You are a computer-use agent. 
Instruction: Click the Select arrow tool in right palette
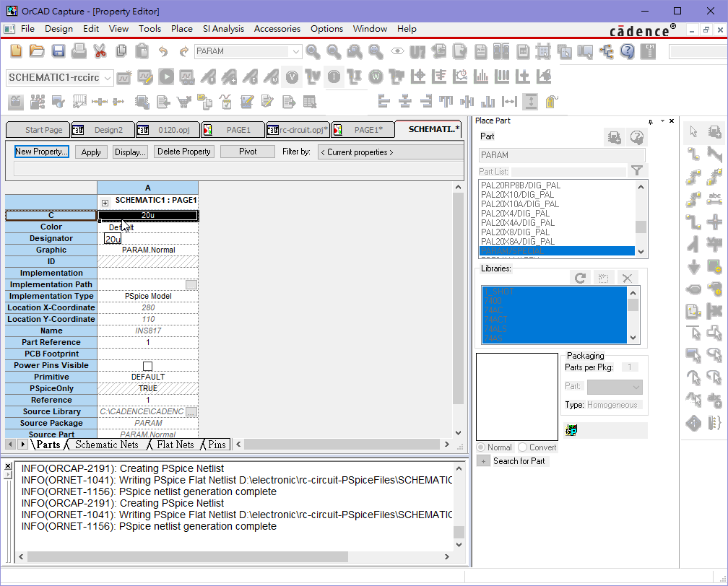(x=693, y=132)
